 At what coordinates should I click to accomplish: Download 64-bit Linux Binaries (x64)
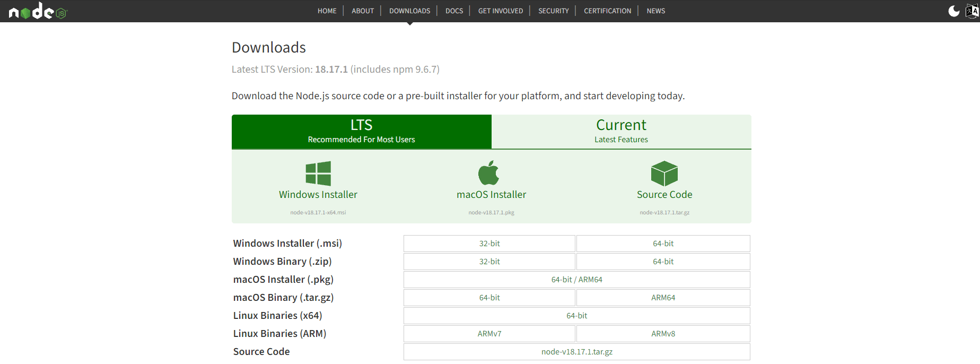coord(577,316)
